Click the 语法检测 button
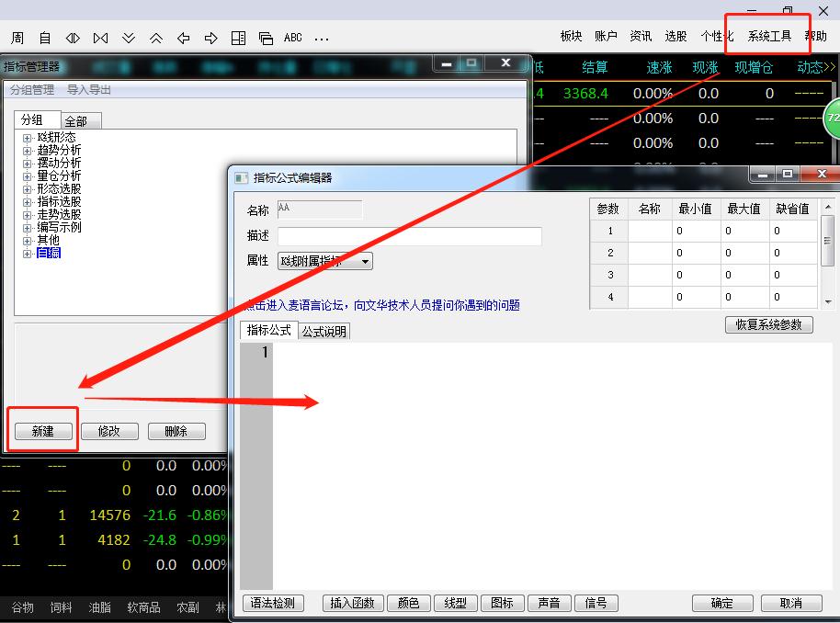Screen dimensions: 840x623 273,603
